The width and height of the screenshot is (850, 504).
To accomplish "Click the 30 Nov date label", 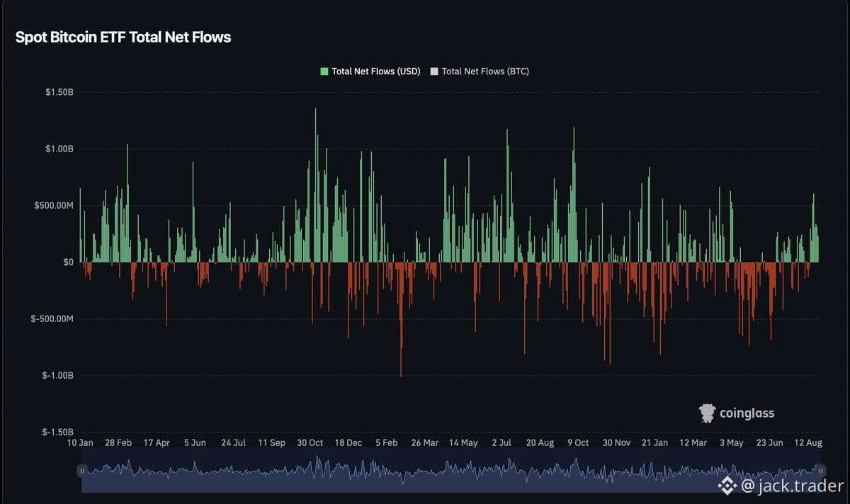I will [616, 443].
